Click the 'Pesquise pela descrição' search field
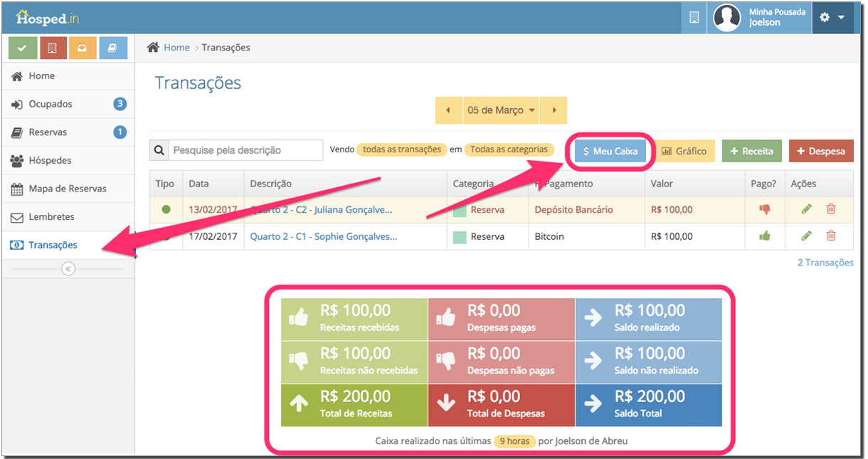This screenshot has height=459, width=868. 245,150
